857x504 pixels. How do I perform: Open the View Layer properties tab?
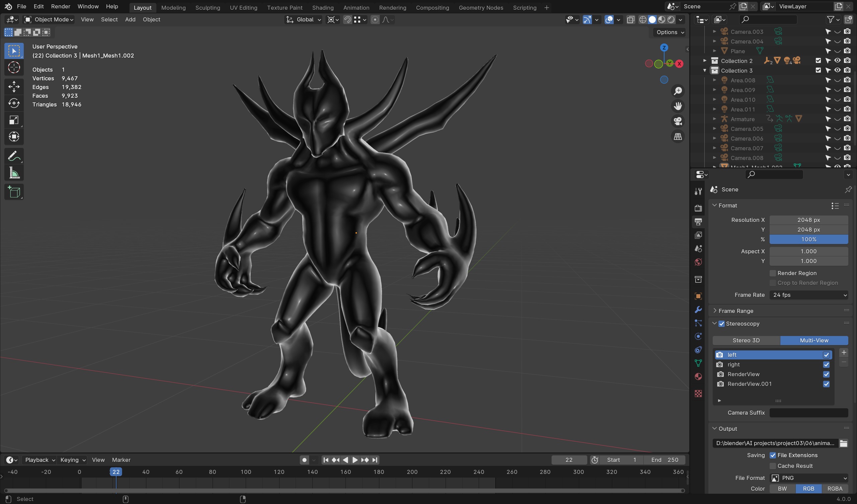pyautogui.click(x=698, y=235)
